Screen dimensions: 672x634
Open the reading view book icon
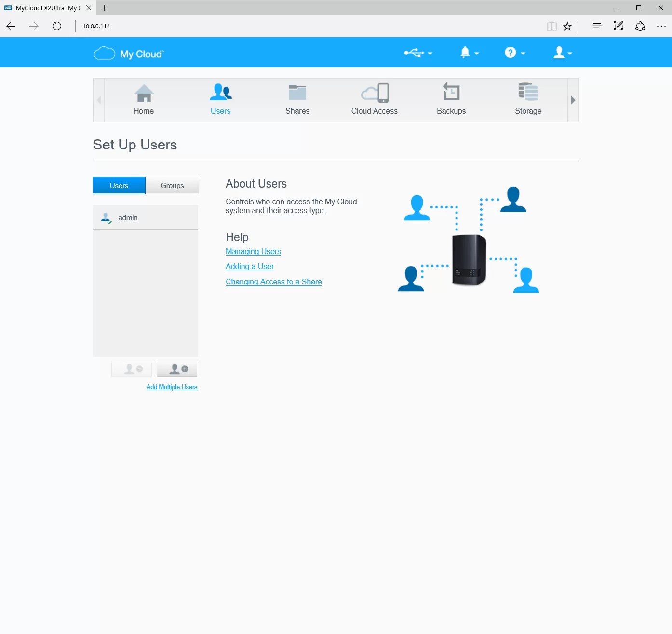(x=552, y=26)
